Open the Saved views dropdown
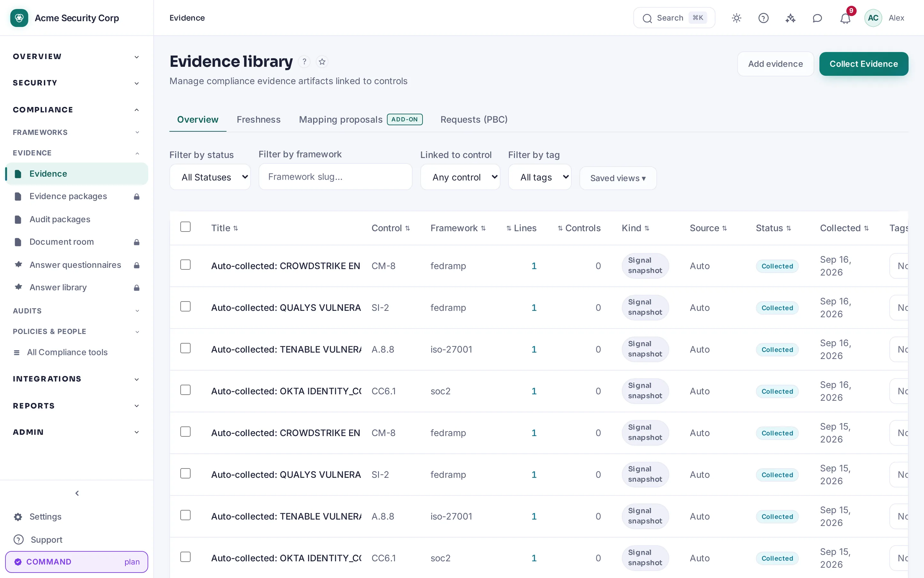This screenshot has height=578, width=924. click(618, 178)
